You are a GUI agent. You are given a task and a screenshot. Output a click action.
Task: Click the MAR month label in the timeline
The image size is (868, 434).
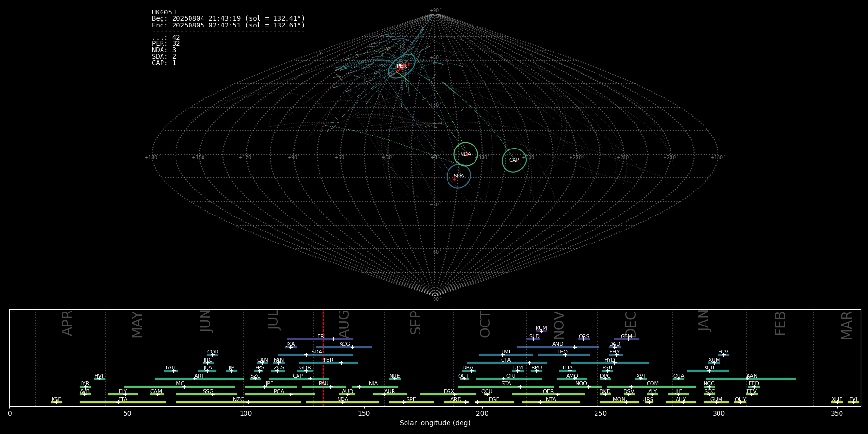click(x=847, y=326)
